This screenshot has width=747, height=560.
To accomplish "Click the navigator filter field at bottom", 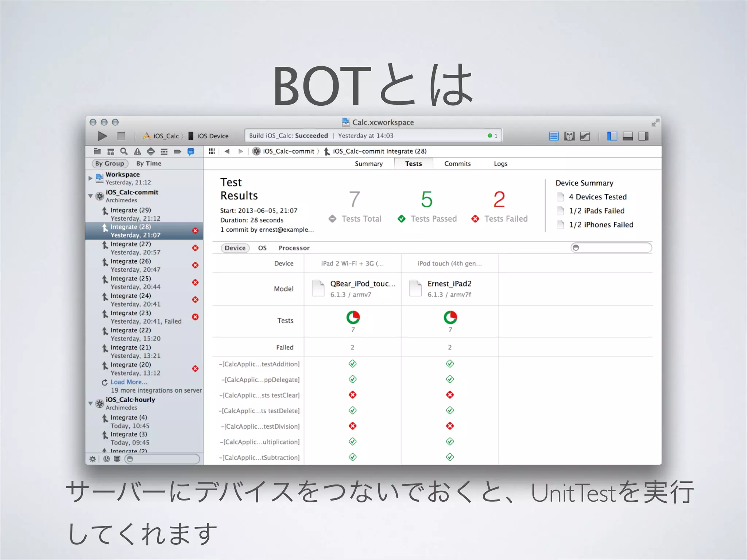I will tap(162, 459).
